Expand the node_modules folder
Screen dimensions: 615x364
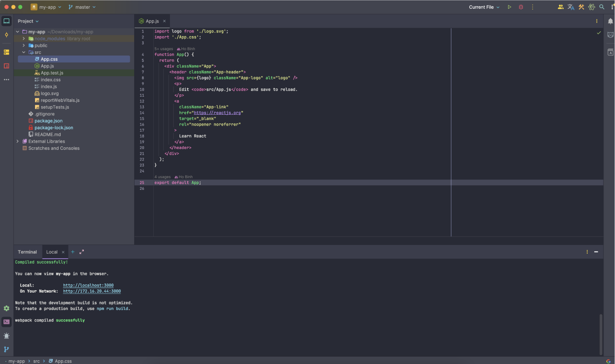click(x=24, y=39)
